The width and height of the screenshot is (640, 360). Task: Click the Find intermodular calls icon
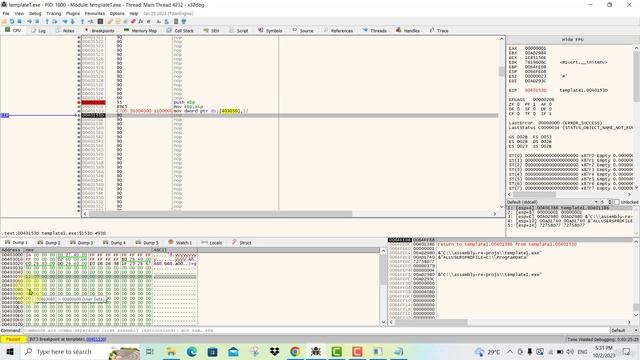(x=167, y=21)
